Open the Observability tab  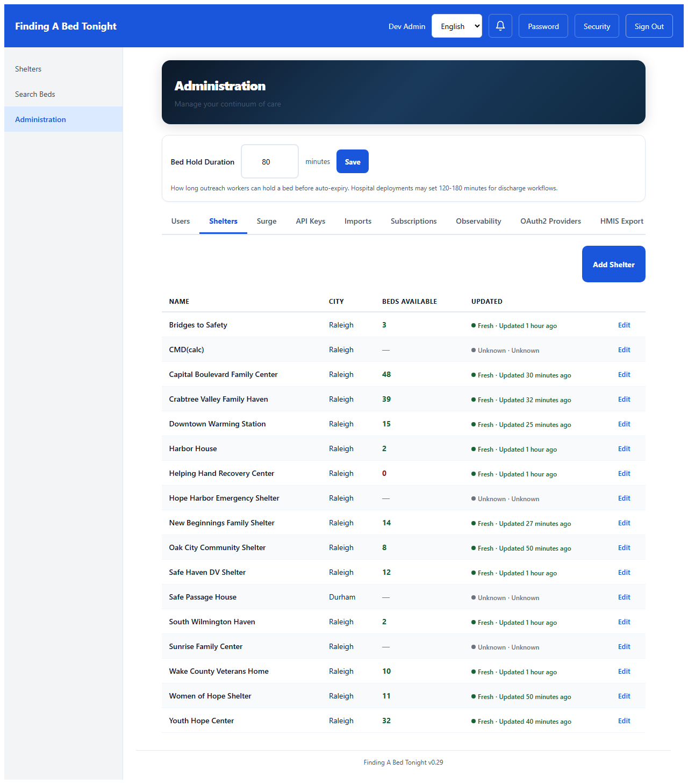(x=478, y=221)
